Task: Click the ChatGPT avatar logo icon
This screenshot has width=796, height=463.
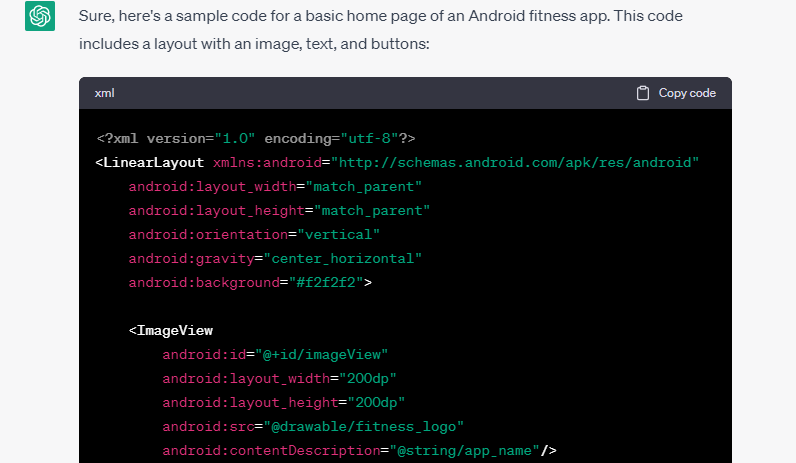Action: click(40, 16)
